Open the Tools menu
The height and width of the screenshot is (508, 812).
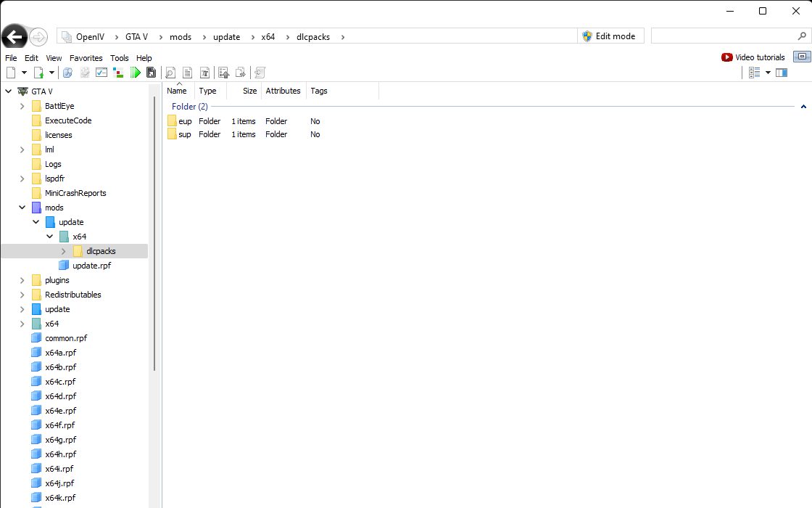point(119,58)
